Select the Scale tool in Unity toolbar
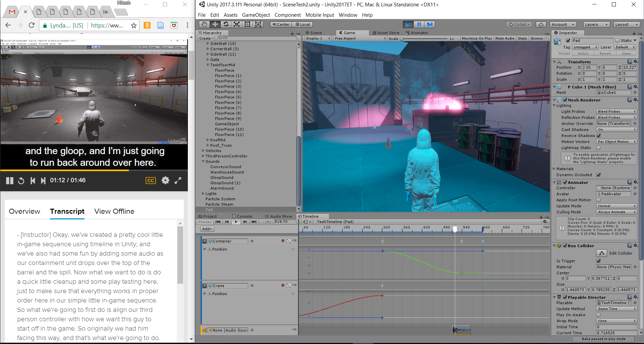 (236, 24)
